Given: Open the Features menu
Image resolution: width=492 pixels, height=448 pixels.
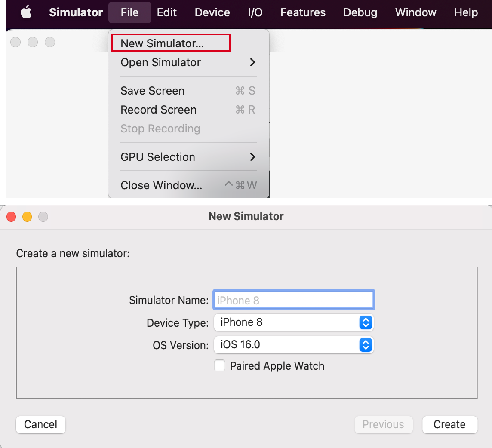Looking at the screenshot, I should click(x=303, y=12).
